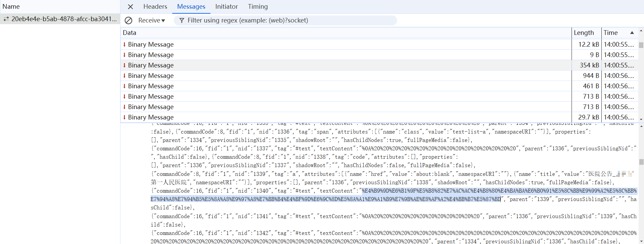The image size is (644, 244).
Task: Click the red arrow on the 12.2 kB message
Action: click(124, 44)
